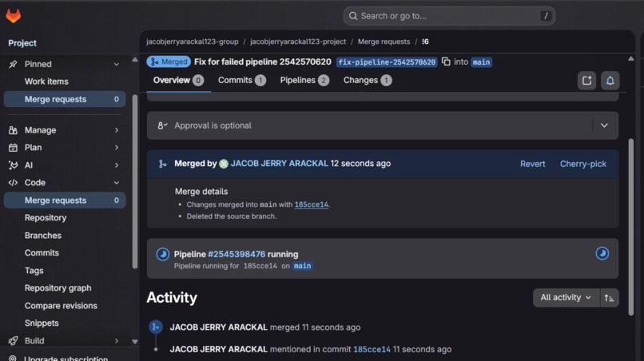Screen dimensions: 644x361
Task: Click the main content vertical scrollbar
Action: point(631,227)
